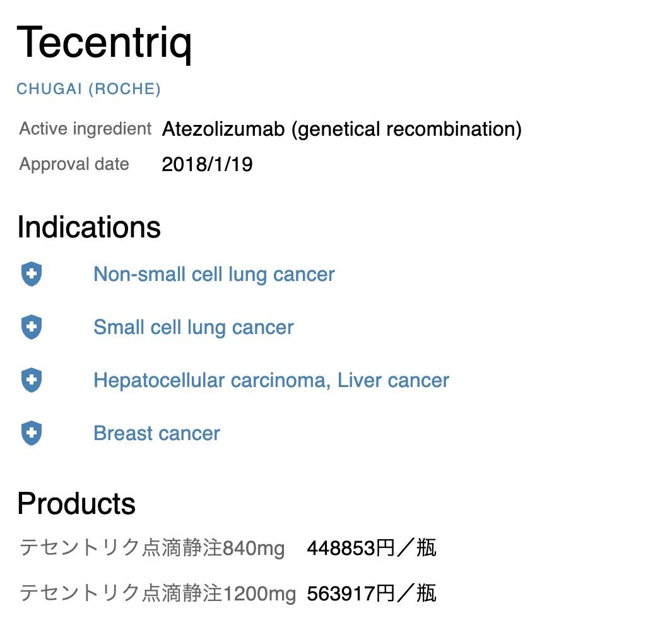Select the Atezolizumab (genetical recombination) text
The width and height of the screenshot is (665, 644).
click(341, 129)
